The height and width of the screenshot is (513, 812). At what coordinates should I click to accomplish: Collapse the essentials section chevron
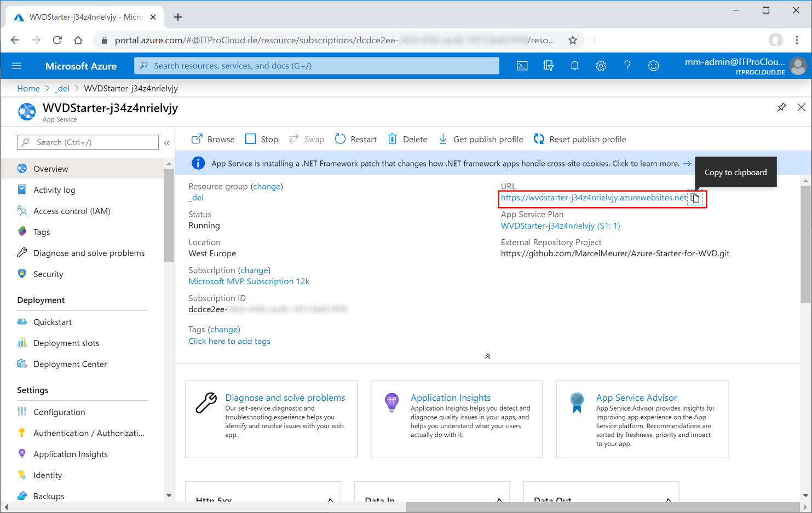tap(487, 356)
